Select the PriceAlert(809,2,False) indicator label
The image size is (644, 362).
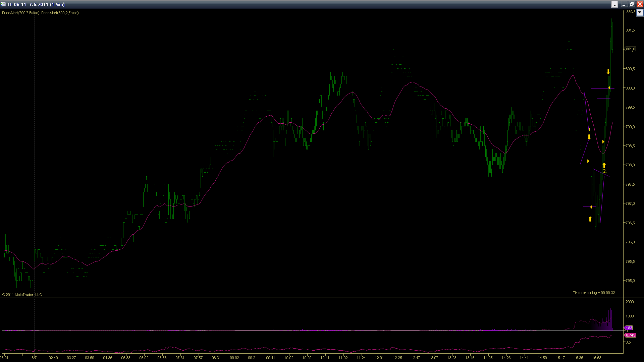tap(60, 13)
